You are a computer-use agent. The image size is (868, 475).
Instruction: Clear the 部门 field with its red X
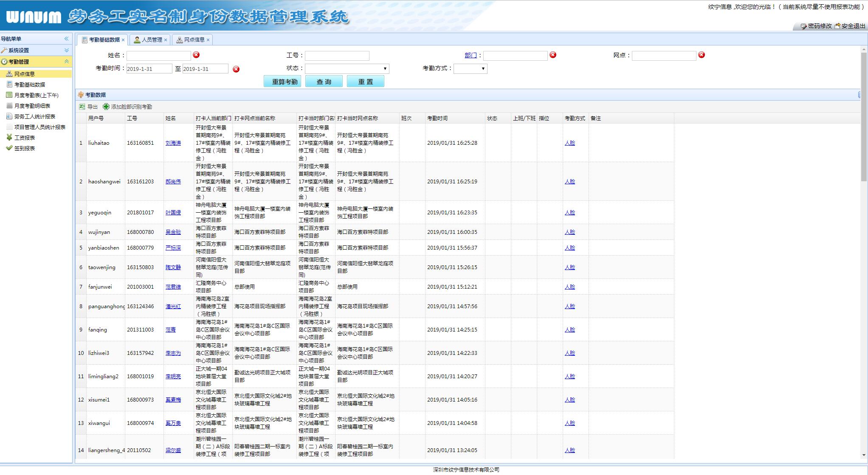pos(553,55)
